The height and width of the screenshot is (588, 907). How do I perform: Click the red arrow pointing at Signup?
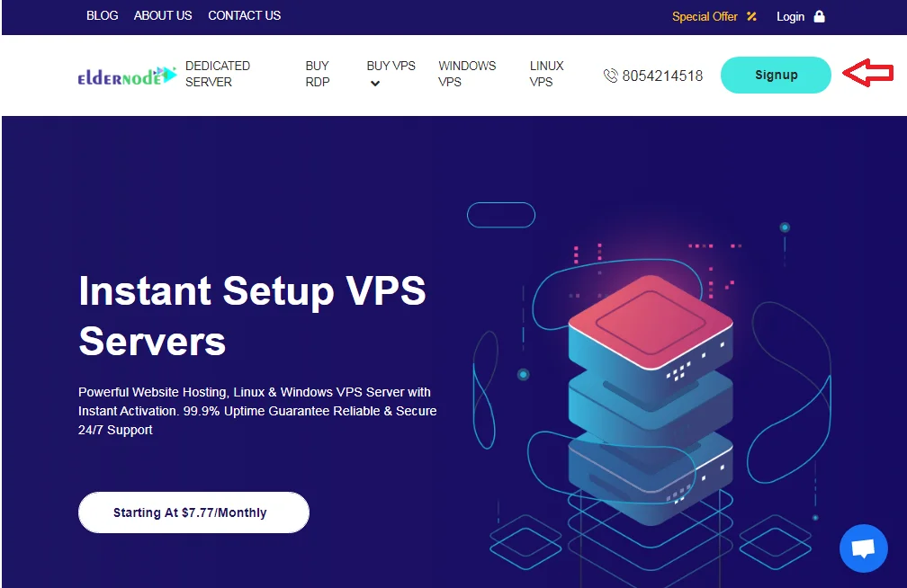coord(867,73)
